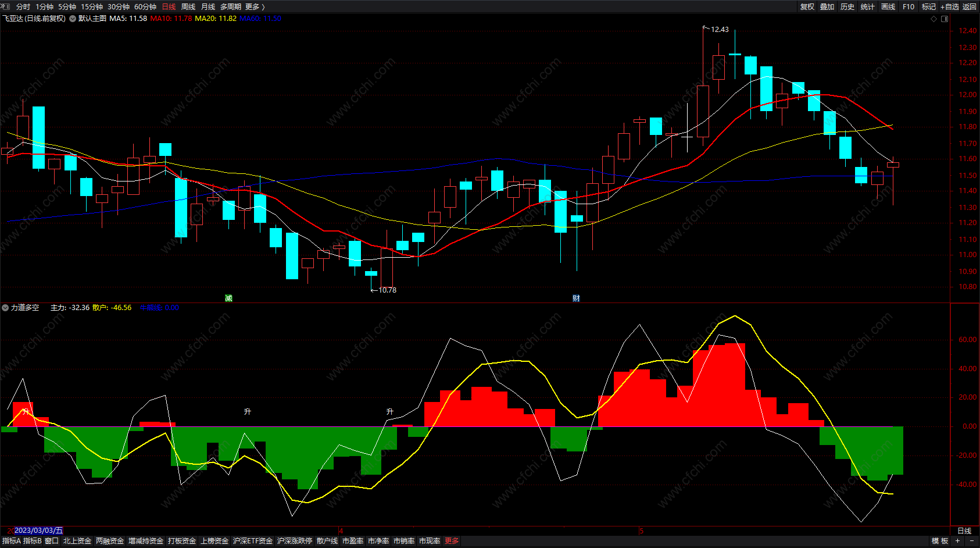
Task: Click the 模 板 template button
Action: tap(940, 541)
